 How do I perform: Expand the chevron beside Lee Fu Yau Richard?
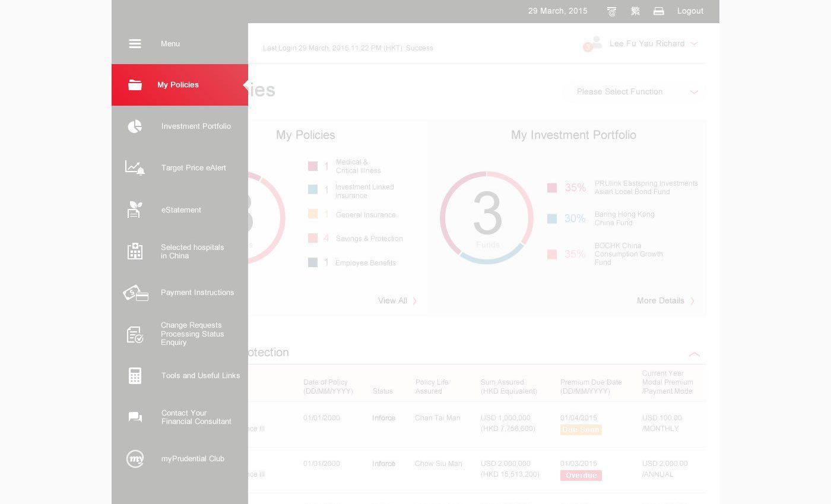pyautogui.click(x=694, y=44)
